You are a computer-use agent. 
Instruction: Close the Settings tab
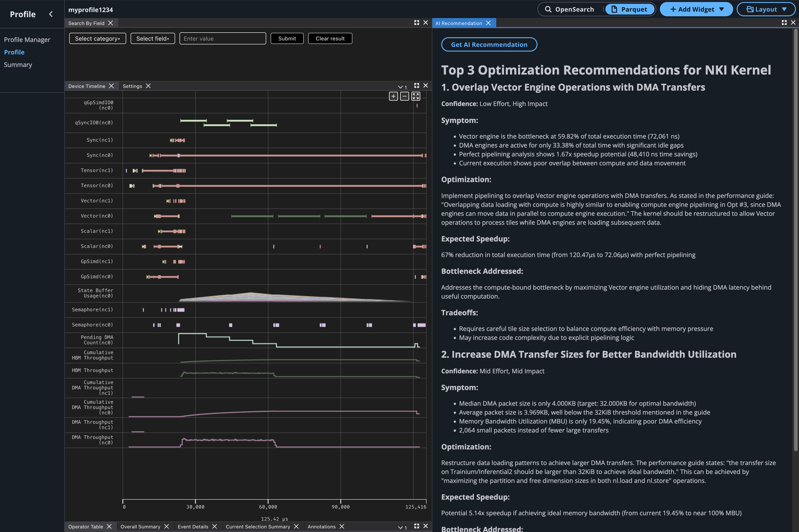coord(148,86)
